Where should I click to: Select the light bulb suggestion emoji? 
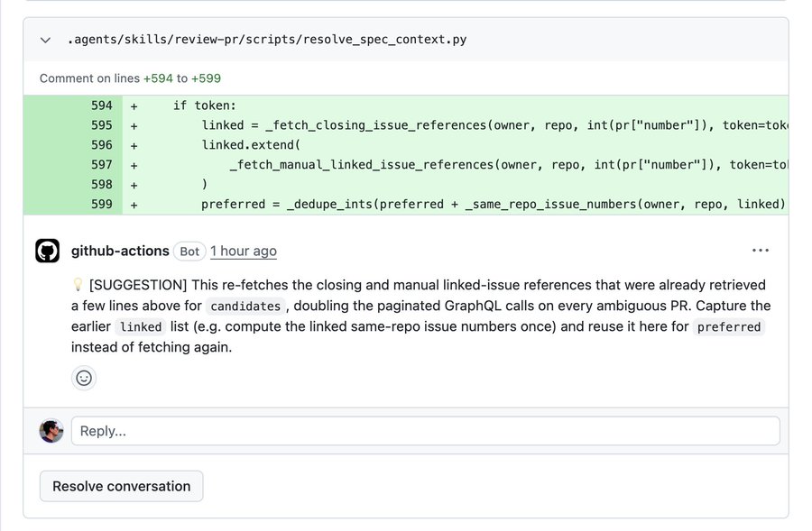(x=78, y=285)
